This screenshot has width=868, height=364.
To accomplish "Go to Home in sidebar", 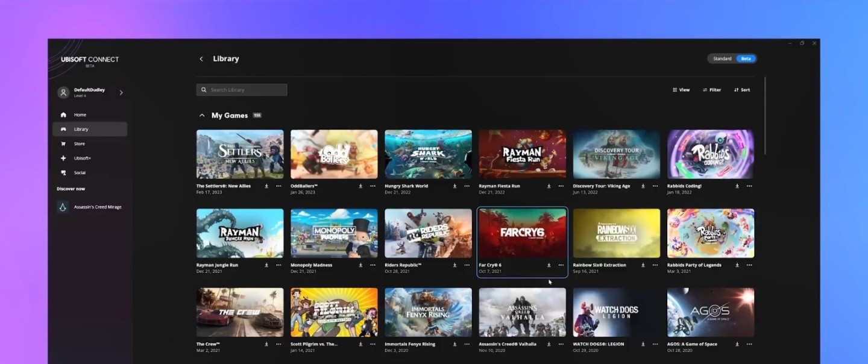I will coord(90,115).
